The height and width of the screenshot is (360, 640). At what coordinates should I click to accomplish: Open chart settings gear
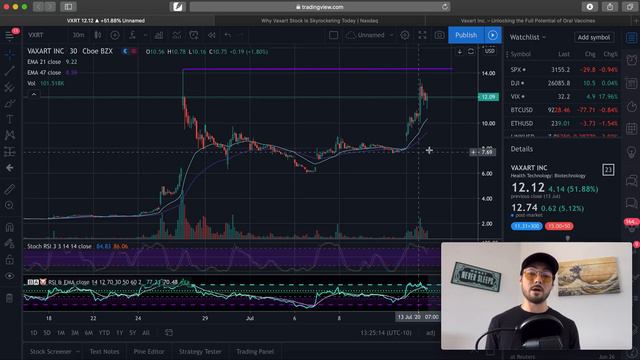404,36
